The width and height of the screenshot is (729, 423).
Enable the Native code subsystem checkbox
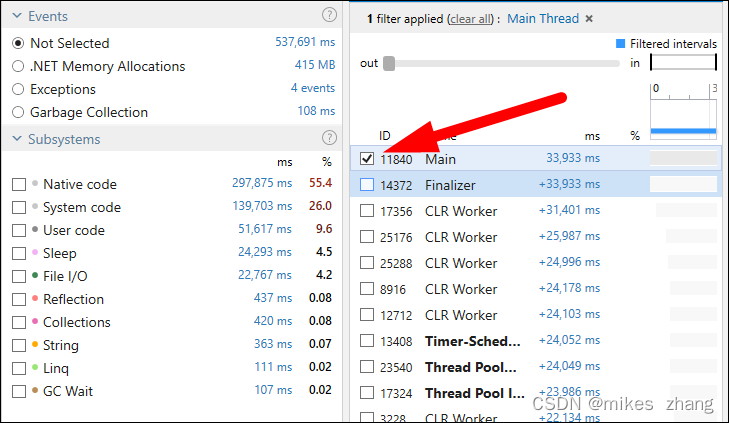tap(19, 185)
